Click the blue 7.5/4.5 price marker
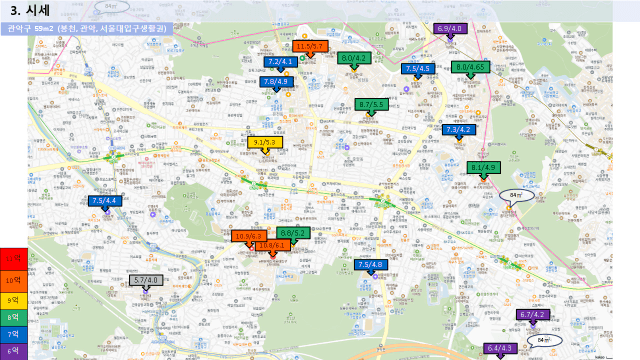This screenshot has height=360, width=640. pos(418,69)
